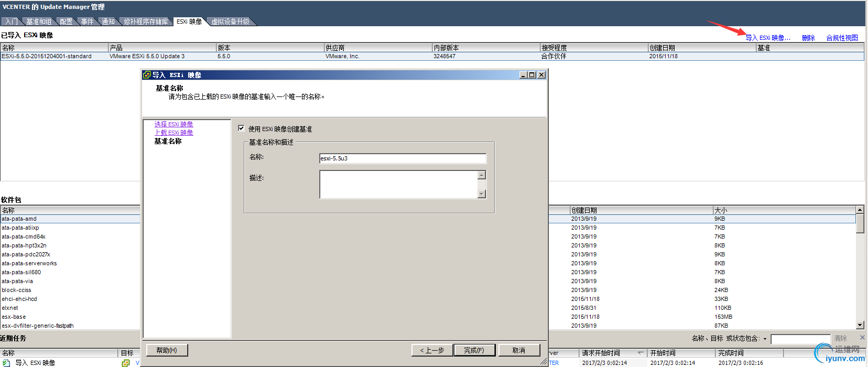Open the 虚拟设备升级 tab
Image resolution: width=868 pixels, height=367 pixels.
[231, 21]
